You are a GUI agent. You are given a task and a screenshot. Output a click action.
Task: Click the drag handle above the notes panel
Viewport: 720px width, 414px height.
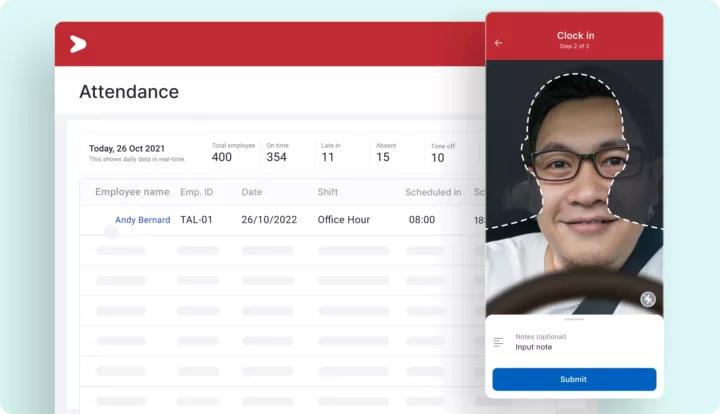tap(574, 319)
